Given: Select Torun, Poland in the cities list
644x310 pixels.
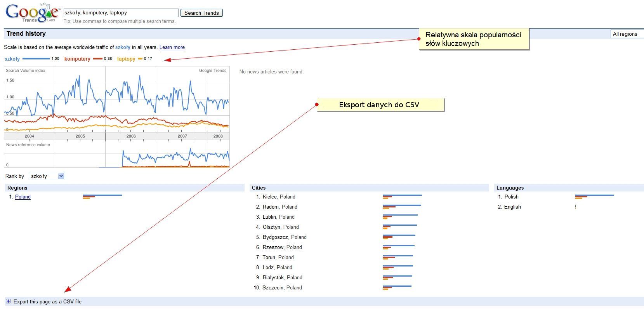Looking at the screenshot, I should click(278, 258).
